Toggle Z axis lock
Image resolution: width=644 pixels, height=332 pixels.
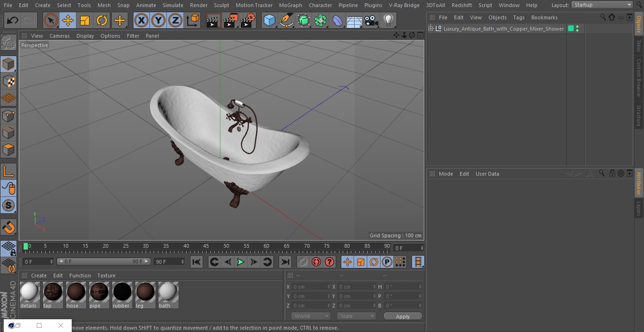175,21
